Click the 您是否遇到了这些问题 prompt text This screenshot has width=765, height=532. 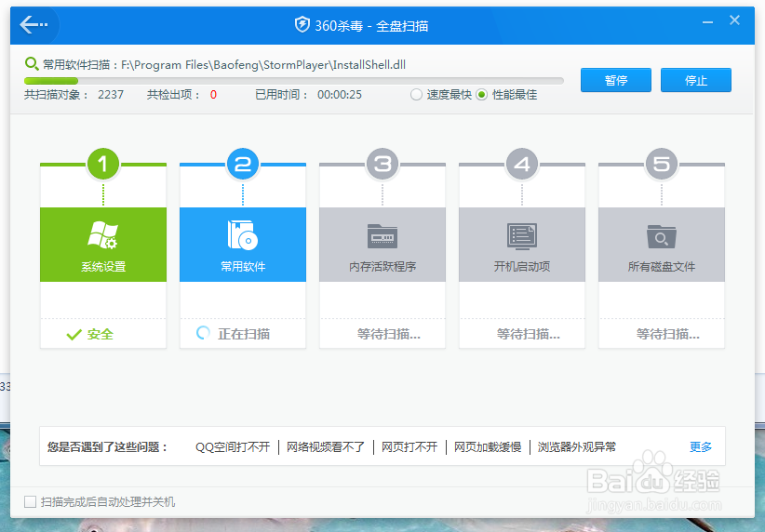(108, 446)
